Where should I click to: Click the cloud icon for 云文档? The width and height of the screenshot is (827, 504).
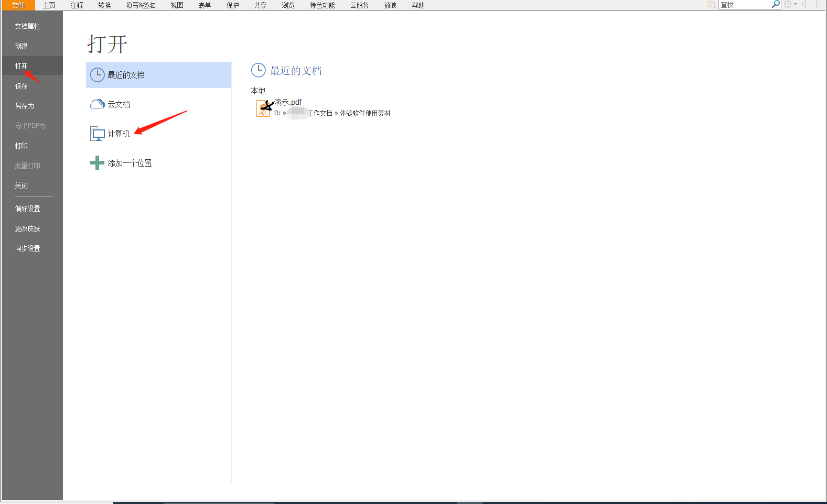pyautogui.click(x=97, y=104)
